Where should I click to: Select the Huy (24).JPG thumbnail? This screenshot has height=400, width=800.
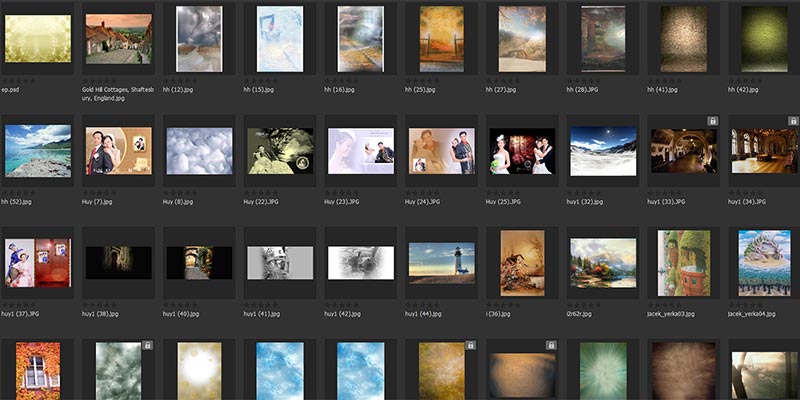coord(441,151)
